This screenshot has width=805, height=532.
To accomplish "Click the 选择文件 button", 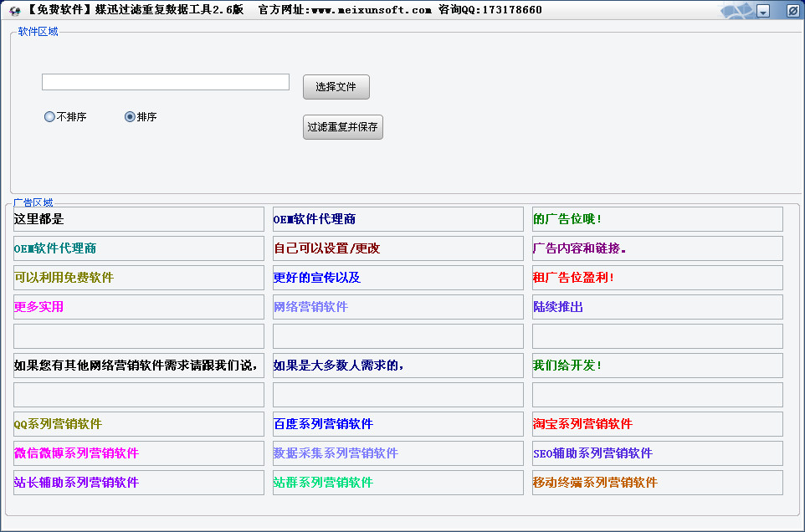I will pyautogui.click(x=336, y=87).
